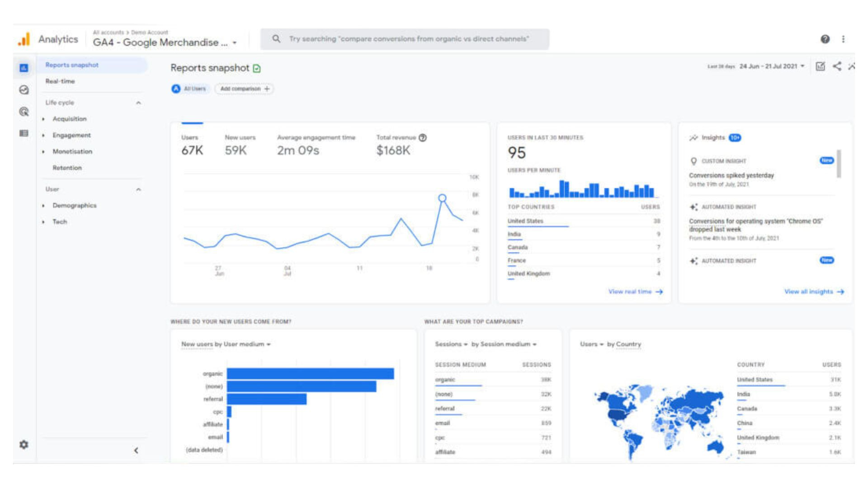The width and height of the screenshot is (868, 488).
Task: Select Reports snapshot in navigation
Action: [92, 65]
